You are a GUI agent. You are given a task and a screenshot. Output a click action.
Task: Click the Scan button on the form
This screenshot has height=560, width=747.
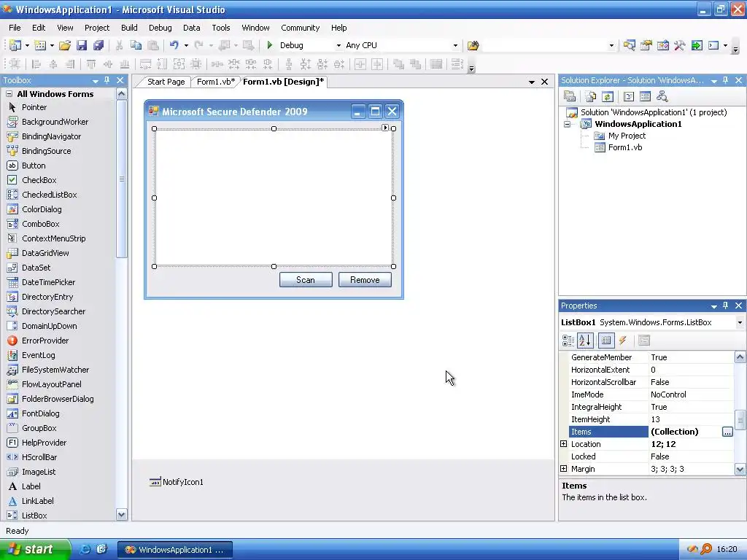coord(306,280)
